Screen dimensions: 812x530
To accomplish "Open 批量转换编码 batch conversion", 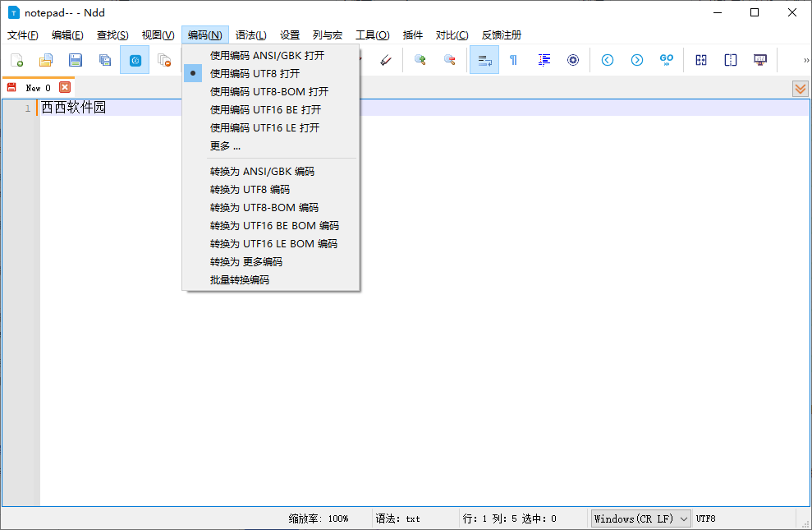I will pyautogui.click(x=271, y=280).
